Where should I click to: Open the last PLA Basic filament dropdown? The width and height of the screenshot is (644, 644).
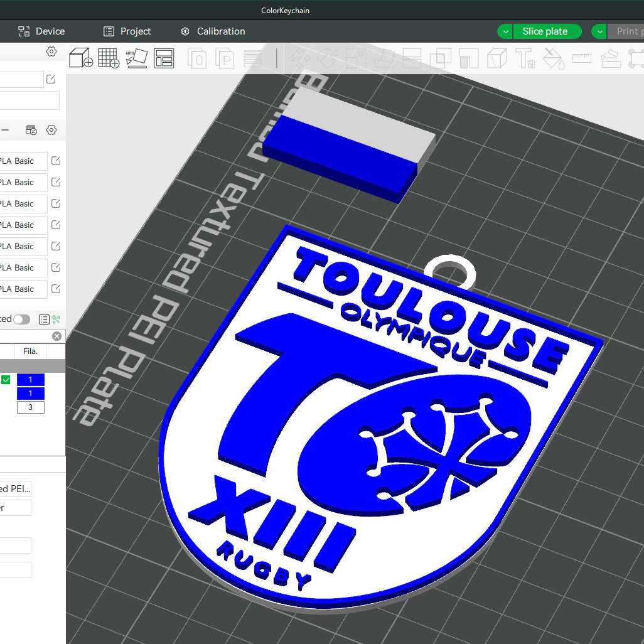[x=23, y=289]
